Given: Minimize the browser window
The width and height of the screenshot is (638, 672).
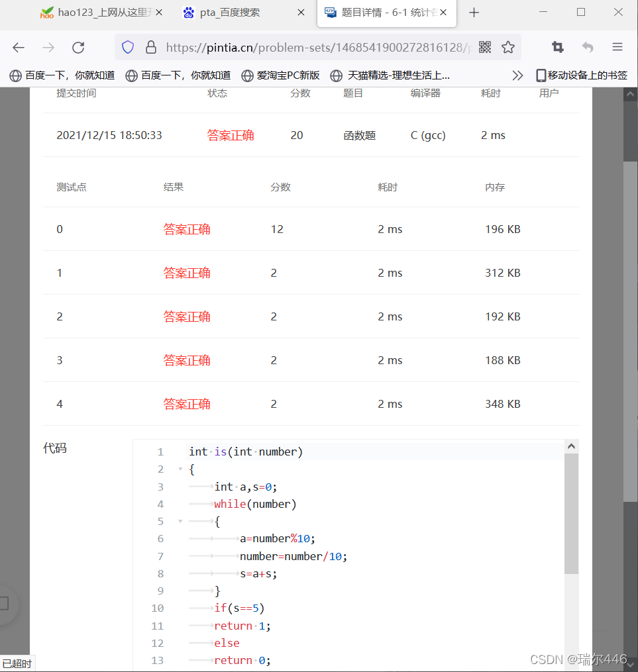Looking at the screenshot, I should 543,13.
